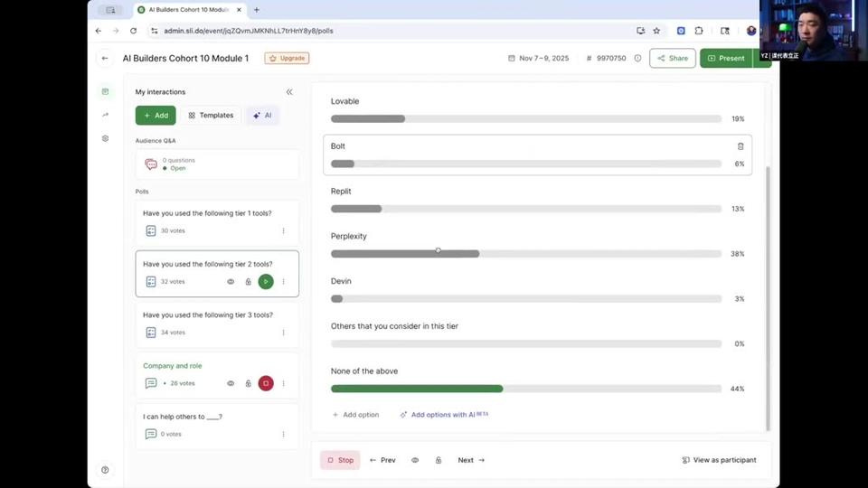868x488 pixels.
Task: Click the Nov 7–9, 2025 event date
Action: [538, 58]
